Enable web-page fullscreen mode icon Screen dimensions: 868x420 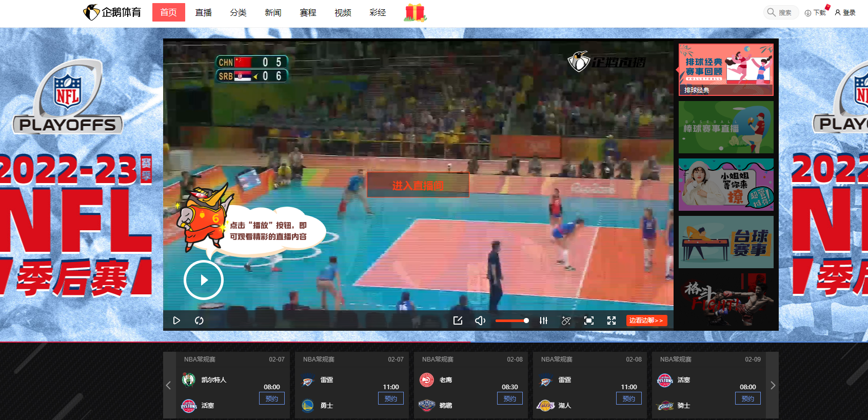coord(589,321)
